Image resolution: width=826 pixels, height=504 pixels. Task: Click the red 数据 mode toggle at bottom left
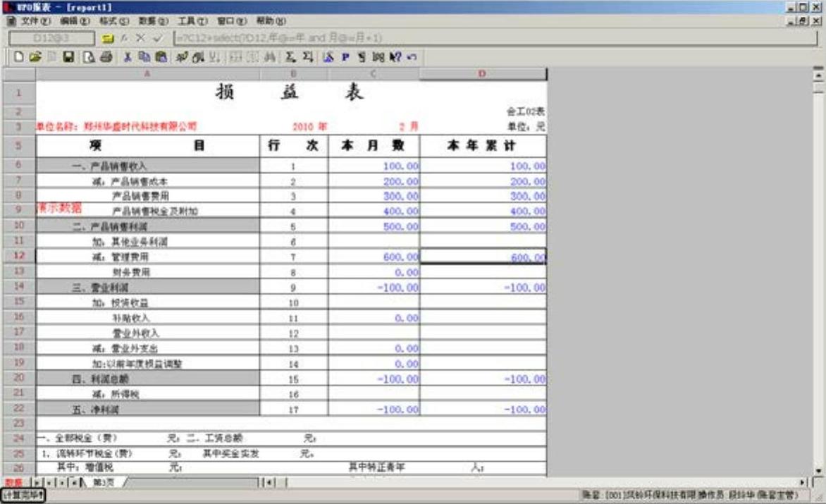point(13,482)
